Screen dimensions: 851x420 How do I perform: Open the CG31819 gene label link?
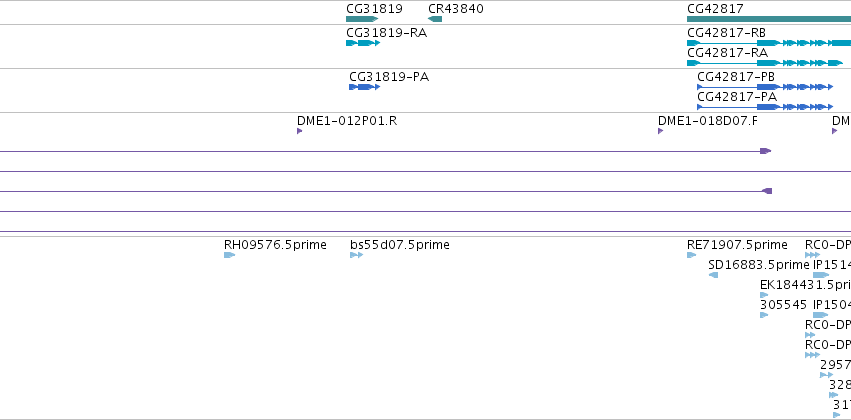pyautogui.click(x=374, y=9)
